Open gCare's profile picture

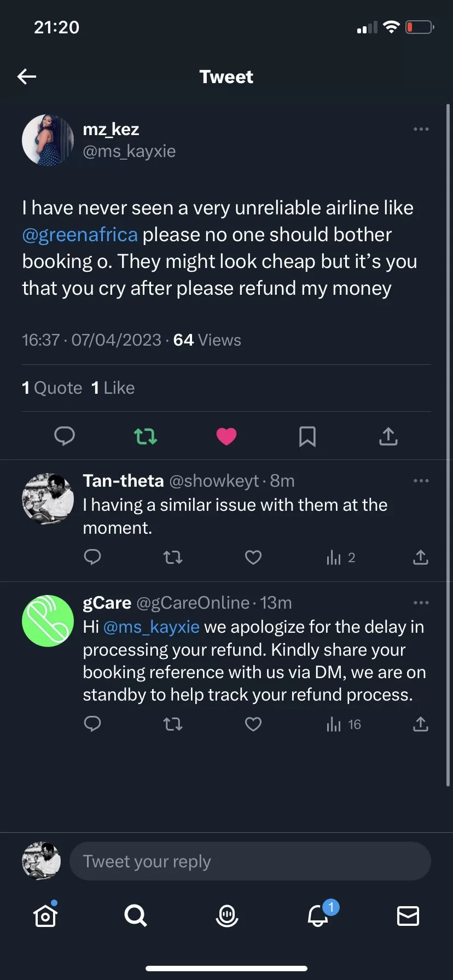click(48, 621)
